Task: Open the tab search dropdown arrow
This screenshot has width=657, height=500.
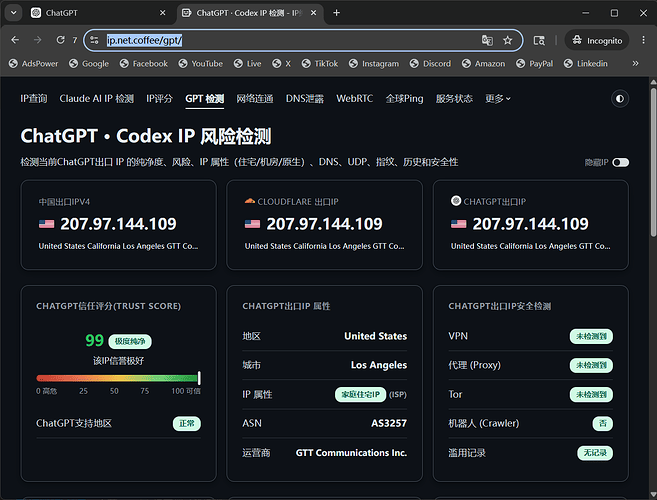Action: 13,13
